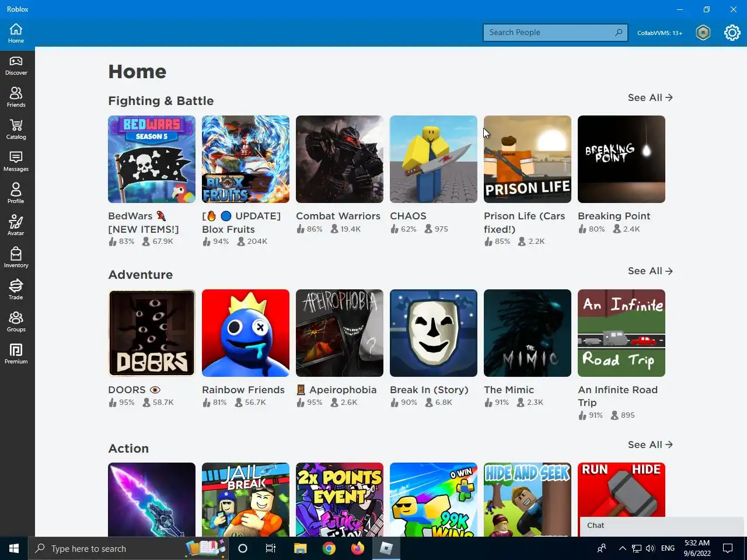This screenshot has height=560, width=747.
Task: Open the notification center icon
Action: [728, 548]
